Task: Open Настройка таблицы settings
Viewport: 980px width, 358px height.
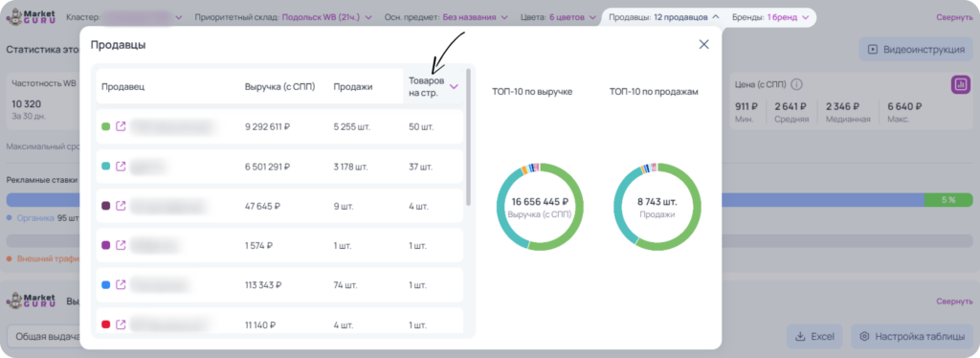Action: coord(912,336)
